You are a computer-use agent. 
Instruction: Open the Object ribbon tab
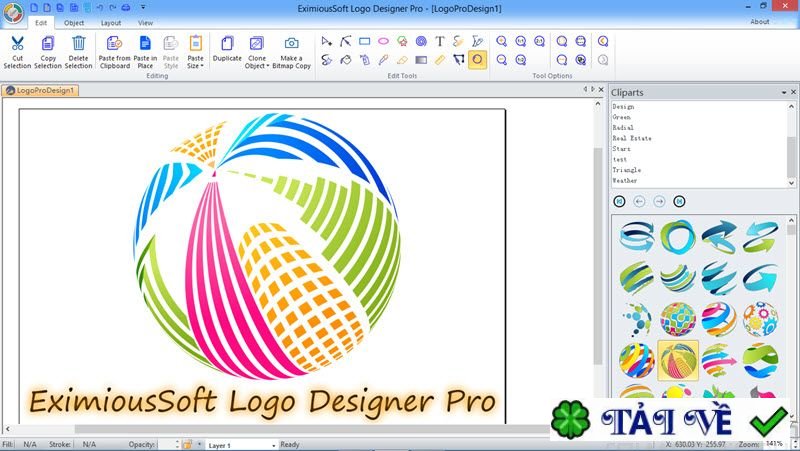pyautogui.click(x=74, y=22)
